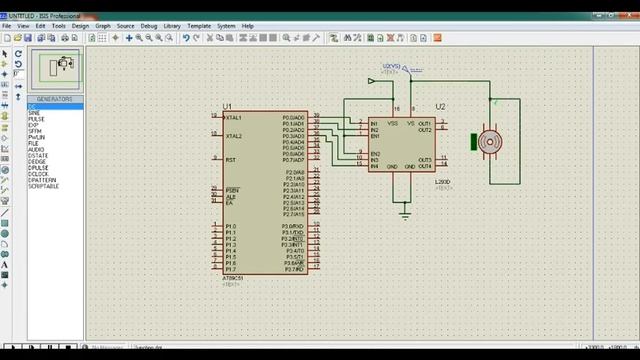Open the Help menu
640x360 pixels.
(x=248, y=26)
